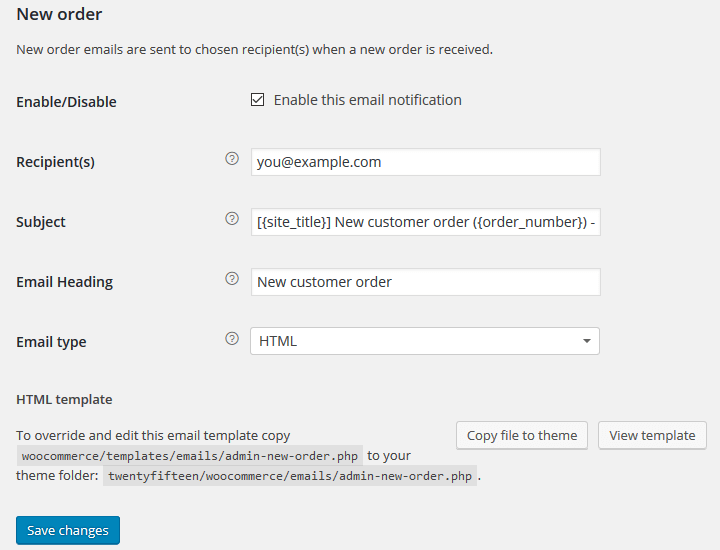
Task: Focus the Subject text field
Action: pyautogui.click(x=425, y=222)
